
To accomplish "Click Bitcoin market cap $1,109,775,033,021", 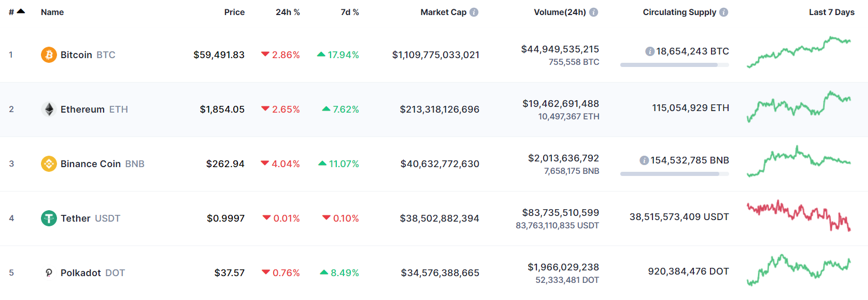I will [436, 54].
